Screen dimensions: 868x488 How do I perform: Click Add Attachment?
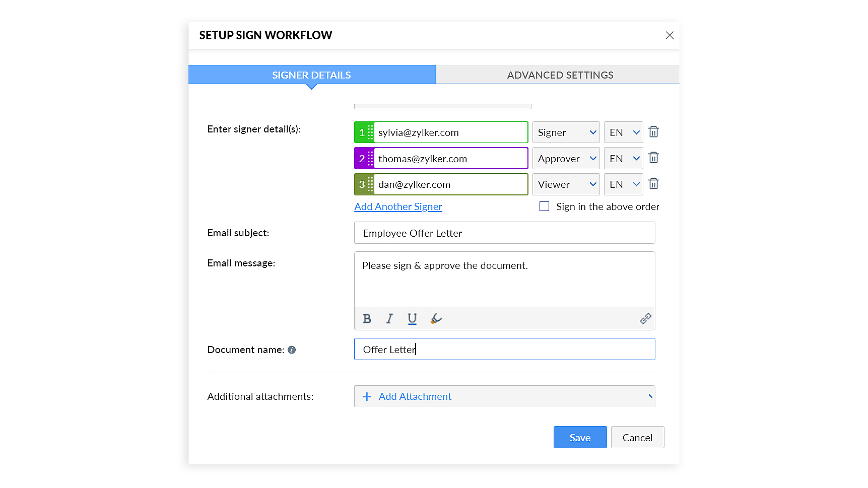pos(415,396)
